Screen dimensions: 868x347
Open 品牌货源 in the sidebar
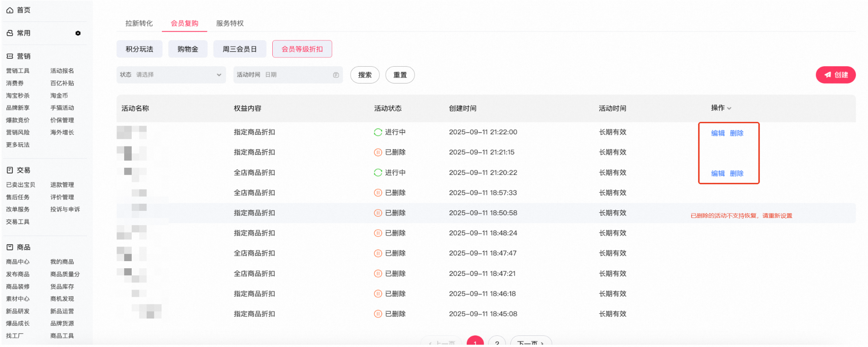tap(62, 323)
